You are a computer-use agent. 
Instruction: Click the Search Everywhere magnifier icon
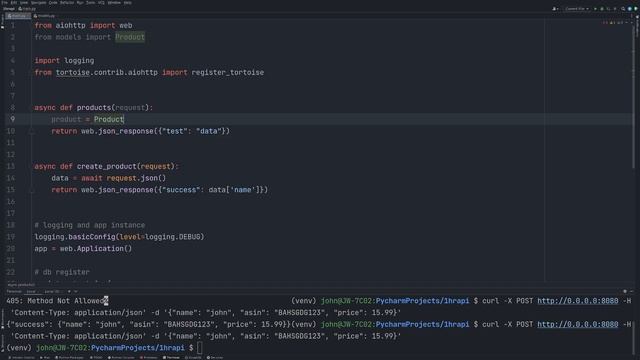click(623, 9)
